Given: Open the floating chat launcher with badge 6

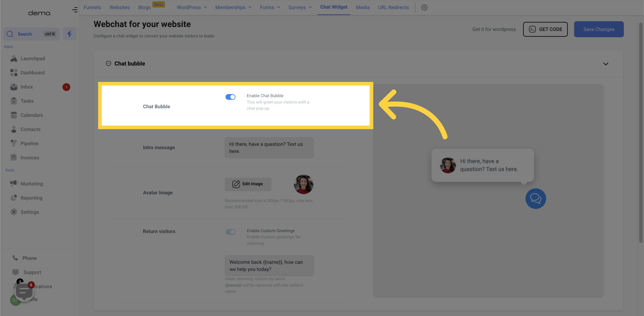Looking at the screenshot, I should [x=24, y=292].
